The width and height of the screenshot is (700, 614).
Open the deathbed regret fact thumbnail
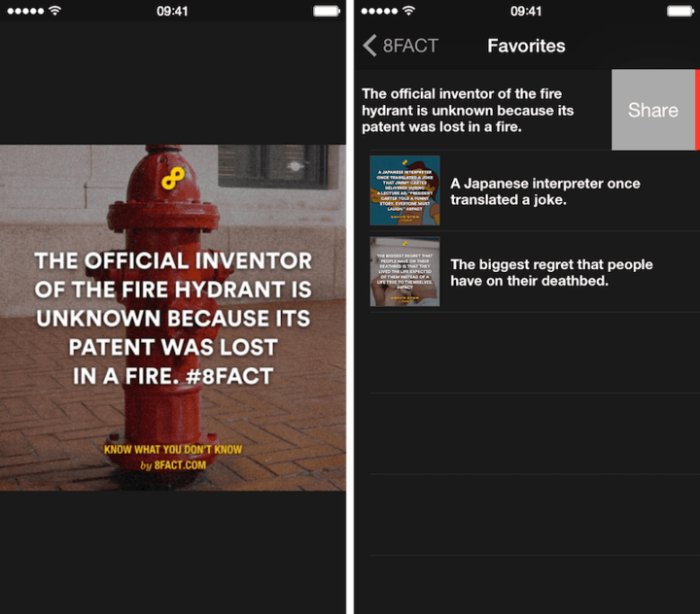tap(404, 272)
